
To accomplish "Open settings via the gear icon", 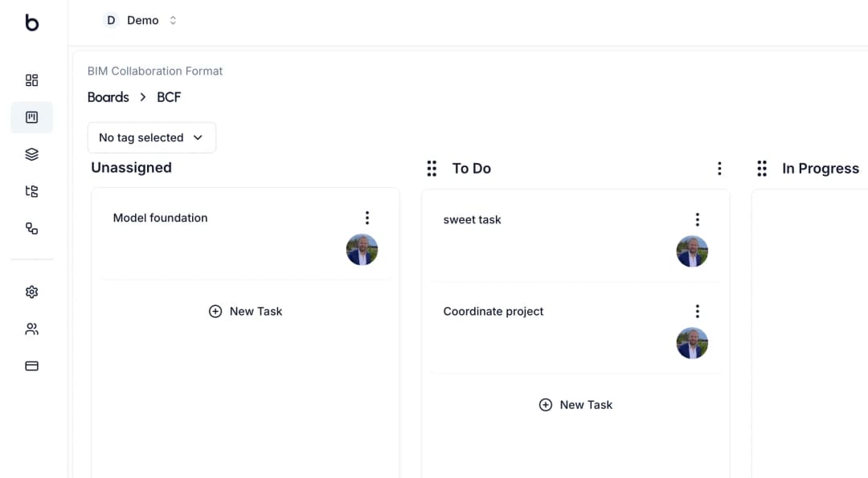I will (x=31, y=292).
